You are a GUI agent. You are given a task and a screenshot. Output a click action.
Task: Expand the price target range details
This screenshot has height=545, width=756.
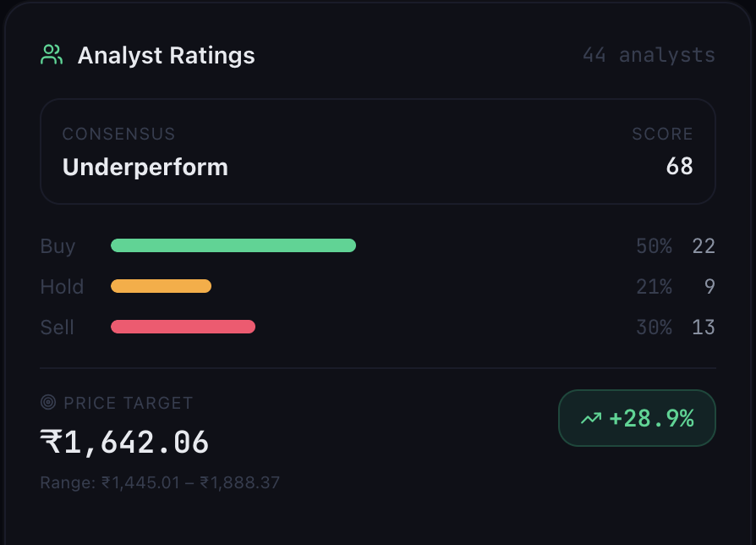pos(160,482)
